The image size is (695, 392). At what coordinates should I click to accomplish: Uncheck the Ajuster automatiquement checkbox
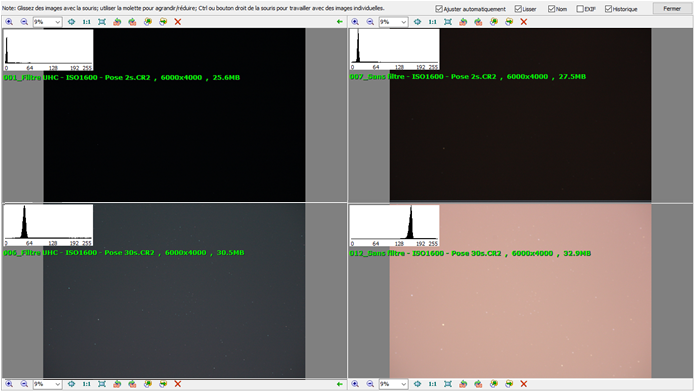click(x=439, y=9)
